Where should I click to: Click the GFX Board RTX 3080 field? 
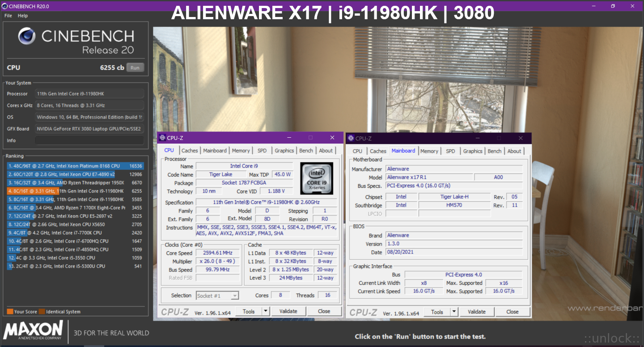pyautogui.click(x=89, y=129)
